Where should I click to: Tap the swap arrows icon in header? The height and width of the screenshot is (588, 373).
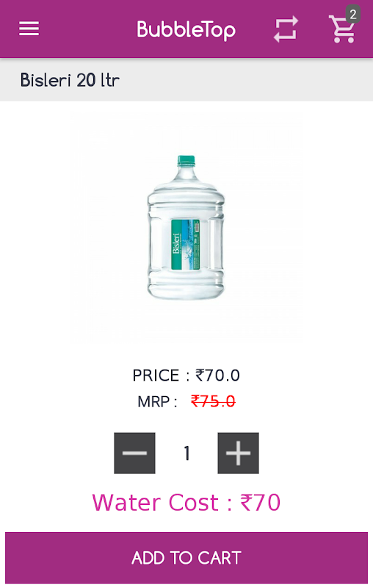point(286,29)
